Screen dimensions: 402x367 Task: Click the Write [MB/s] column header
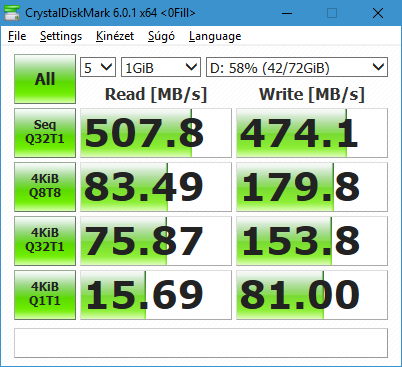312,94
